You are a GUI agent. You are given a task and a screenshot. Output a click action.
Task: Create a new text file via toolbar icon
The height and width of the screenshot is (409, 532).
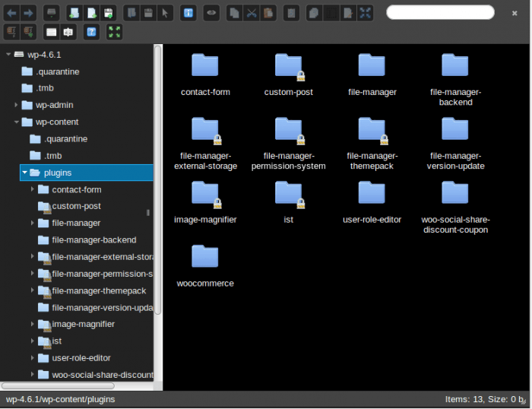point(91,13)
